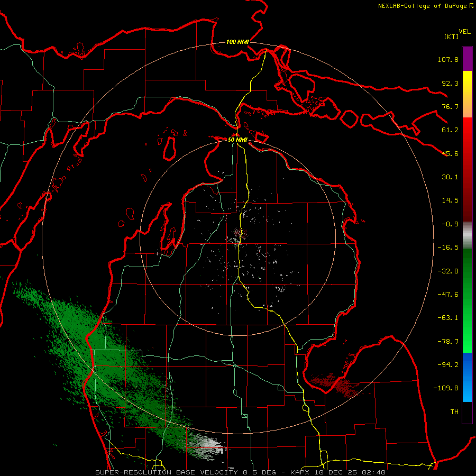Click the -47.6 velocity scale value

(x=448, y=295)
